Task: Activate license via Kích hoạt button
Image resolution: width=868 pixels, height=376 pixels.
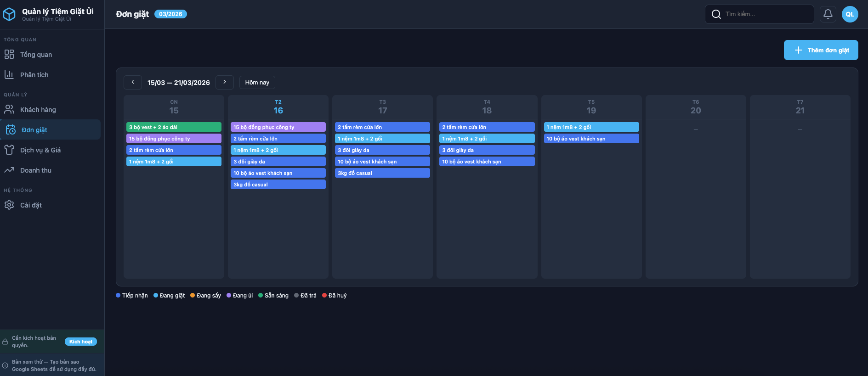Action: click(81, 342)
